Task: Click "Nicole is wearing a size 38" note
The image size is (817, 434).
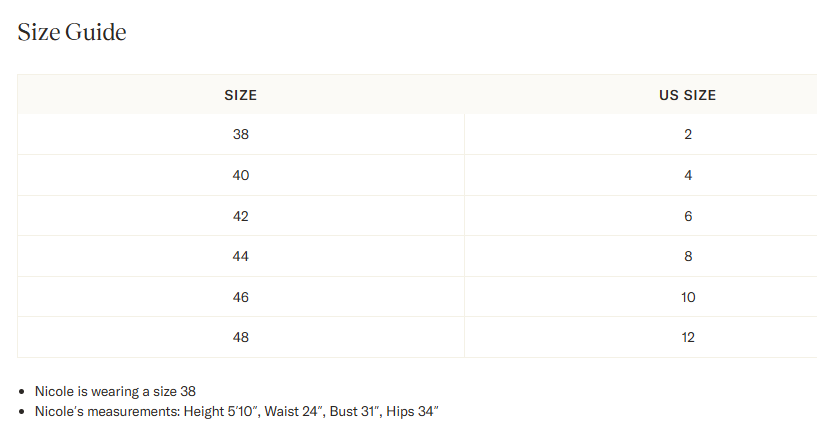Action: pos(122,391)
